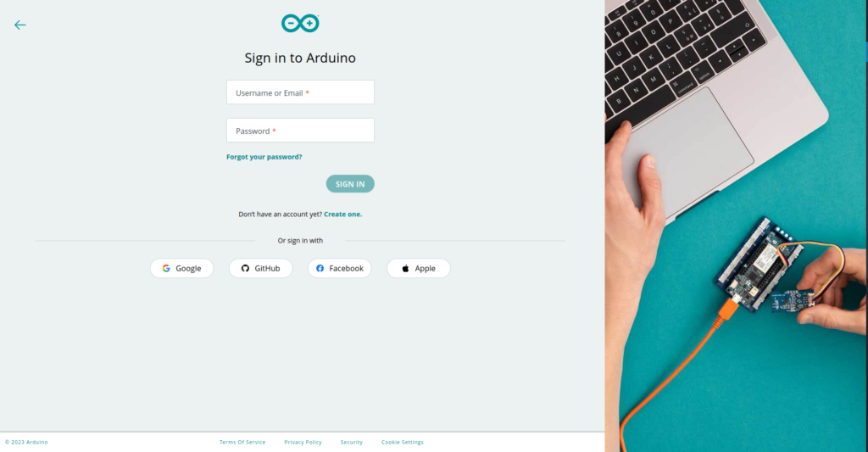Click the Google logo icon
This screenshot has height=452, width=868.
(166, 268)
